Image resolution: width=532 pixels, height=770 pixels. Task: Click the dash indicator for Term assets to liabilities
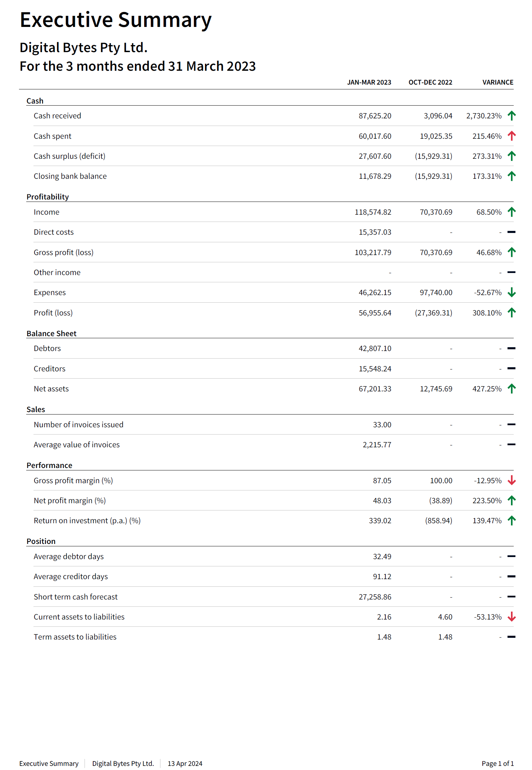[511, 637]
